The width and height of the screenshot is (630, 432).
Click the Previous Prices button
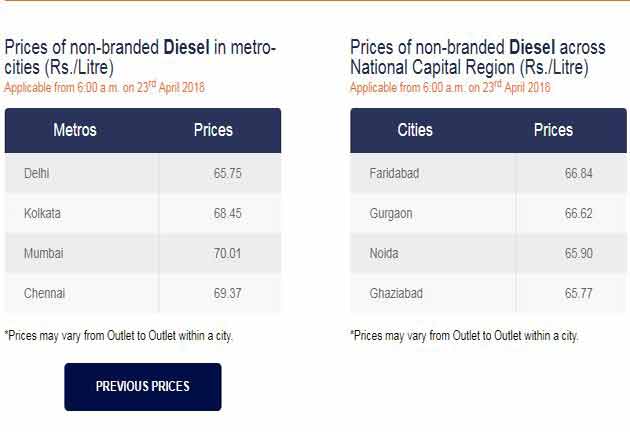[x=143, y=386]
